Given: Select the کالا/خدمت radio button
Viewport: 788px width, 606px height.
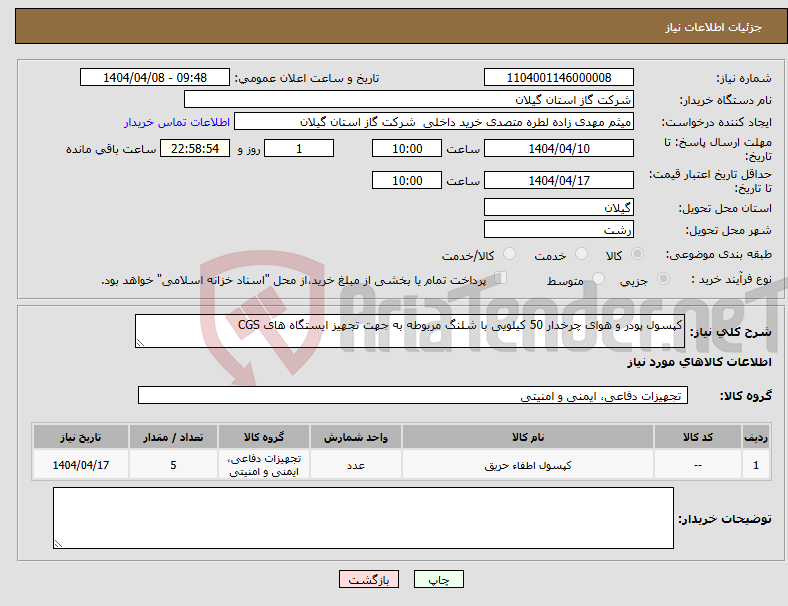Looking at the screenshot, I should click(x=510, y=254).
